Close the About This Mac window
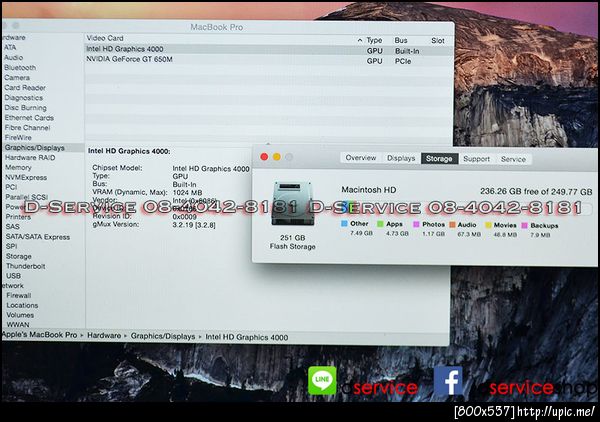Viewport: 600px width, 422px height. coord(264,157)
